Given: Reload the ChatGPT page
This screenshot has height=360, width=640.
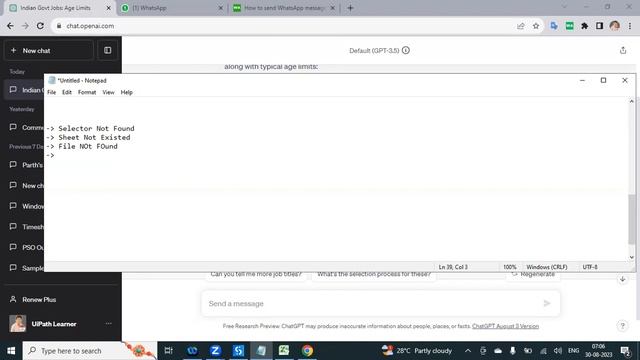Looking at the screenshot, I should coord(40,26).
